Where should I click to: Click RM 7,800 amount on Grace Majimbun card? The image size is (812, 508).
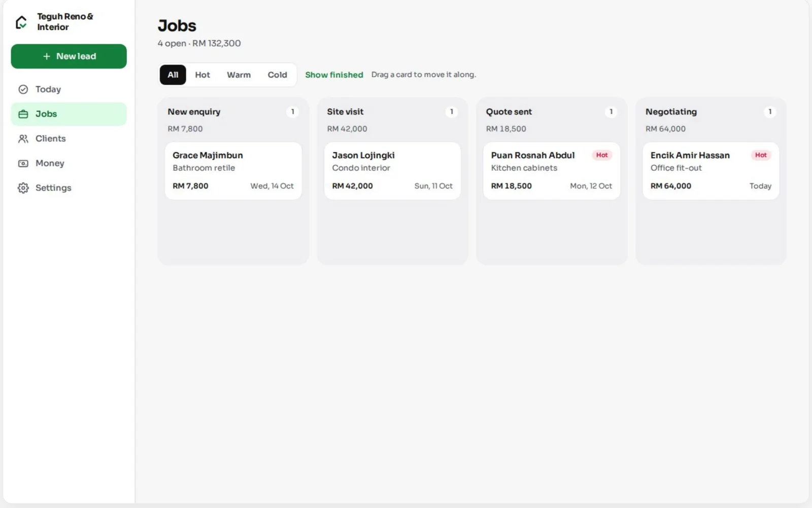click(190, 186)
